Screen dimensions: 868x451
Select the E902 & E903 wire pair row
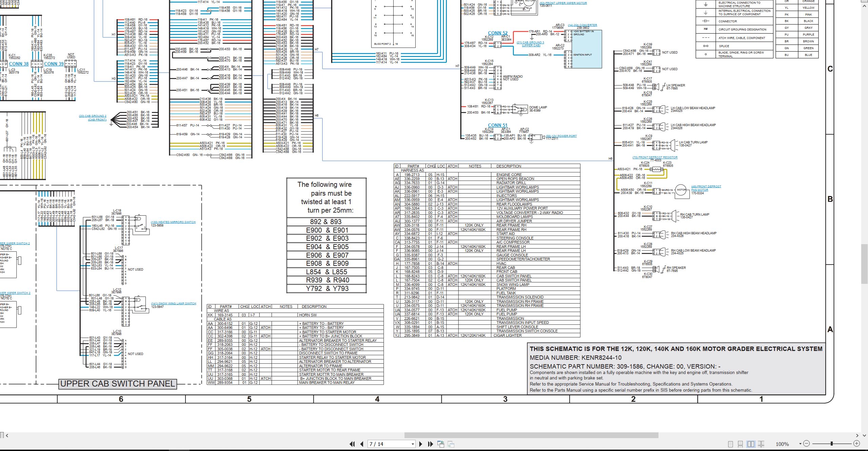pyautogui.click(x=326, y=238)
